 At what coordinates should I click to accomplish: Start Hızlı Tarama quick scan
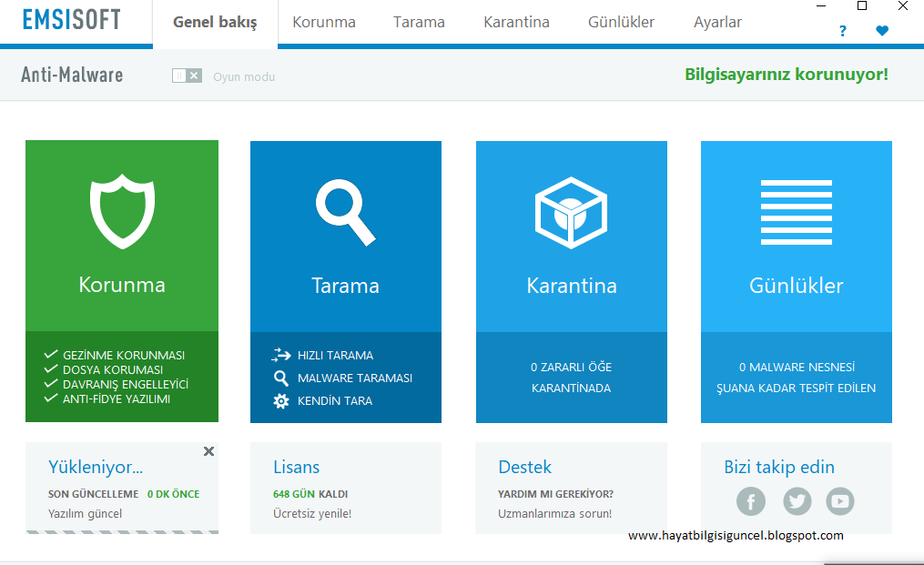pos(335,356)
